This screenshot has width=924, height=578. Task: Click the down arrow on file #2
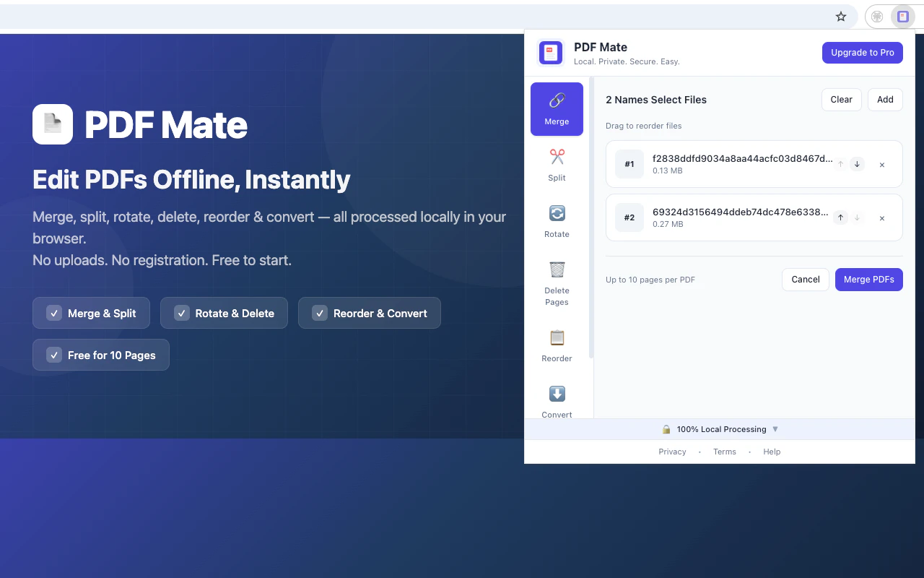[x=857, y=217]
